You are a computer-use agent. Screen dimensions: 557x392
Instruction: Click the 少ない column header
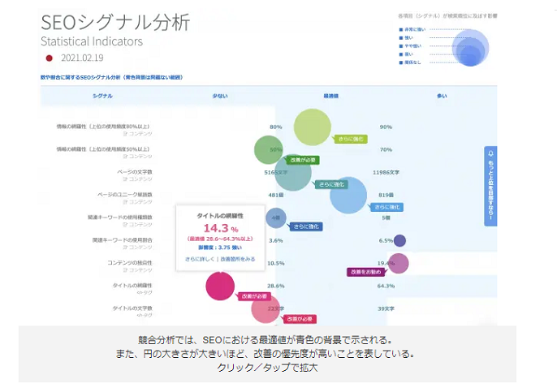click(x=220, y=96)
